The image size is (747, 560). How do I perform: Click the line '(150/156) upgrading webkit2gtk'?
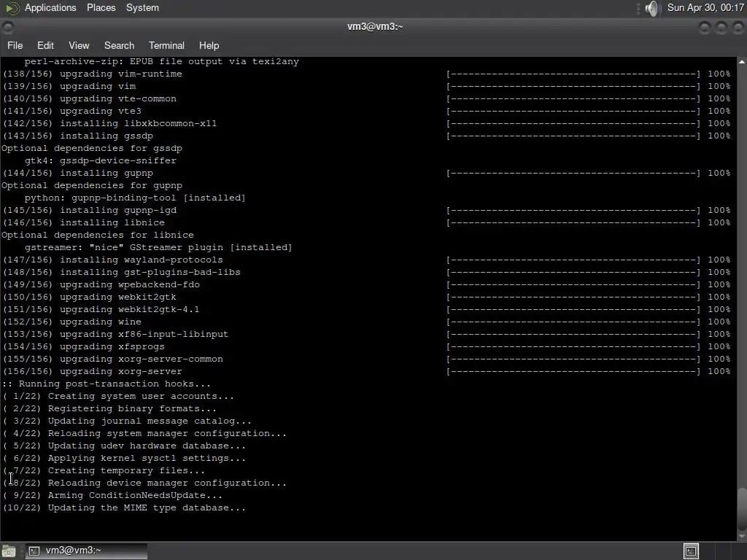click(90, 297)
